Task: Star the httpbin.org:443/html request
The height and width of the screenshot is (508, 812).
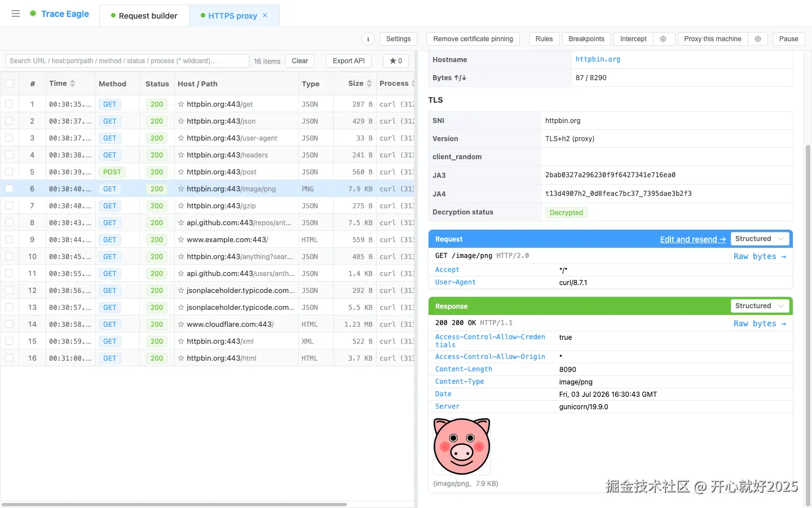Action: pyautogui.click(x=181, y=358)
